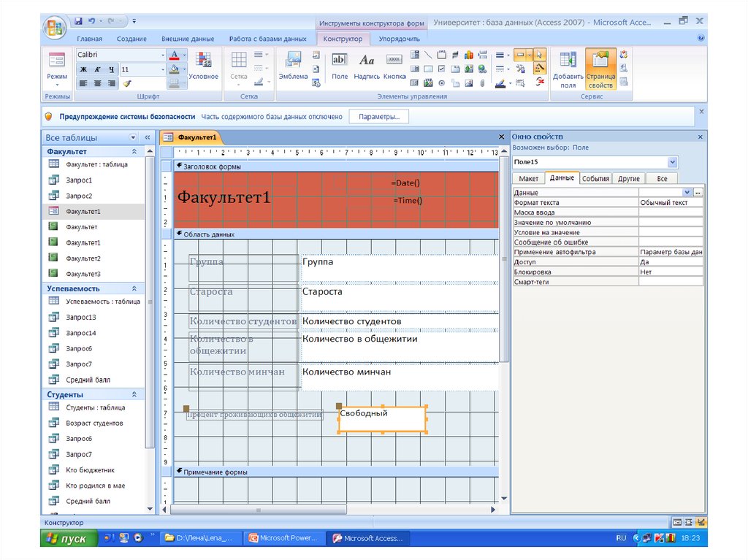The image size is (748, 560).
Task: Collapse the Успеваемость group in navigation
Action: click(134, 289)
